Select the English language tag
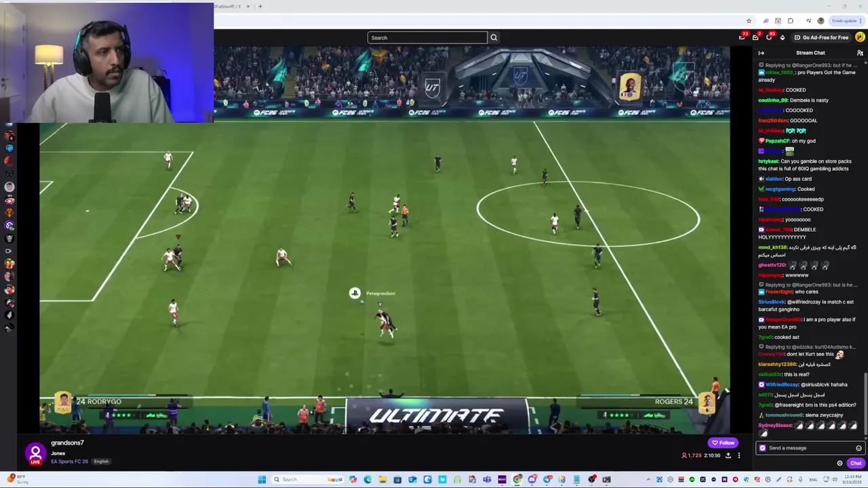This screenshot has height=488, width=868. pos(101,462)
